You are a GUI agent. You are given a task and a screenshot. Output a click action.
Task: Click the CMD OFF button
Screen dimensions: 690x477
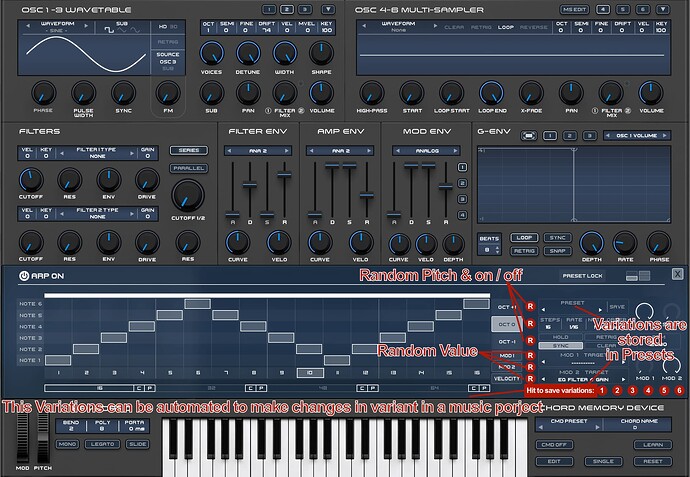tap(554, 444)
